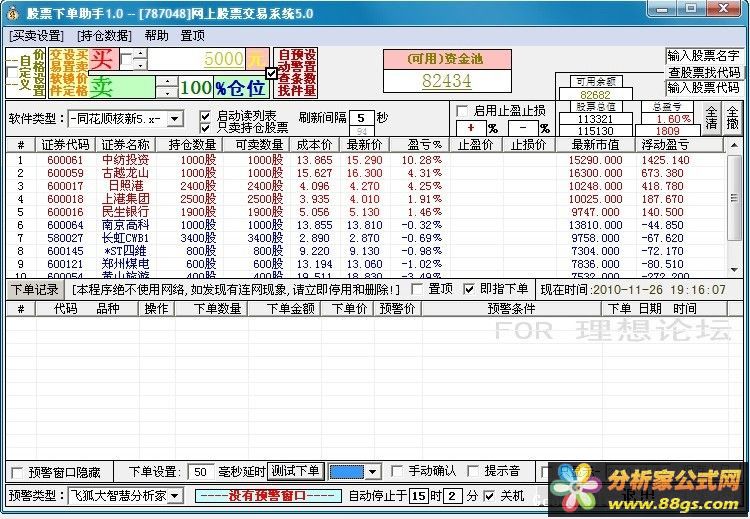Image resolution: width=750 pixels, height=519 pixels.
Task: Select the 民生银行 holdings row
Action: tap(366, 212)
